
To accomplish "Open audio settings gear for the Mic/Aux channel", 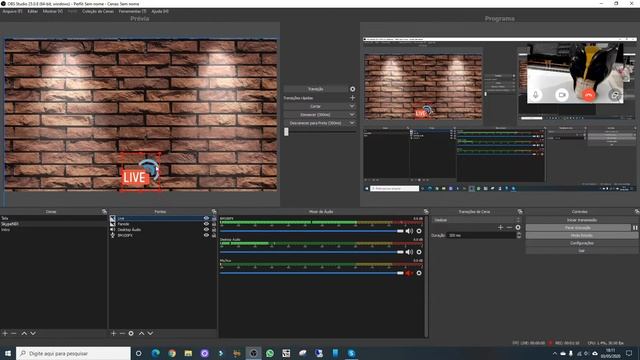I will [x=419, y=273].
